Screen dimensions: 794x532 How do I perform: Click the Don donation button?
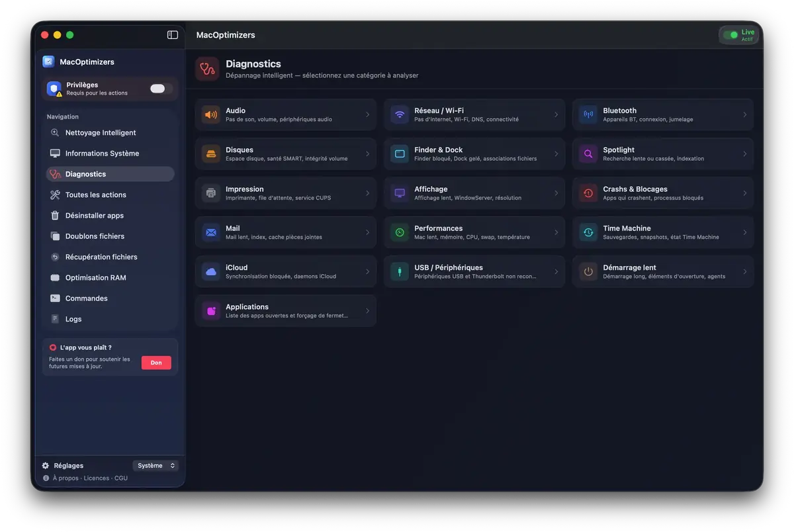click(156, 363)
